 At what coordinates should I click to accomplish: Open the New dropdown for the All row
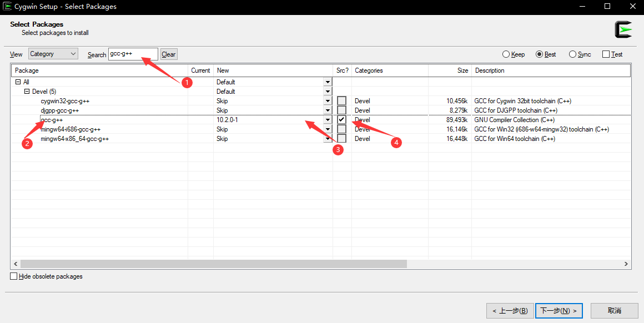(328, 82)
